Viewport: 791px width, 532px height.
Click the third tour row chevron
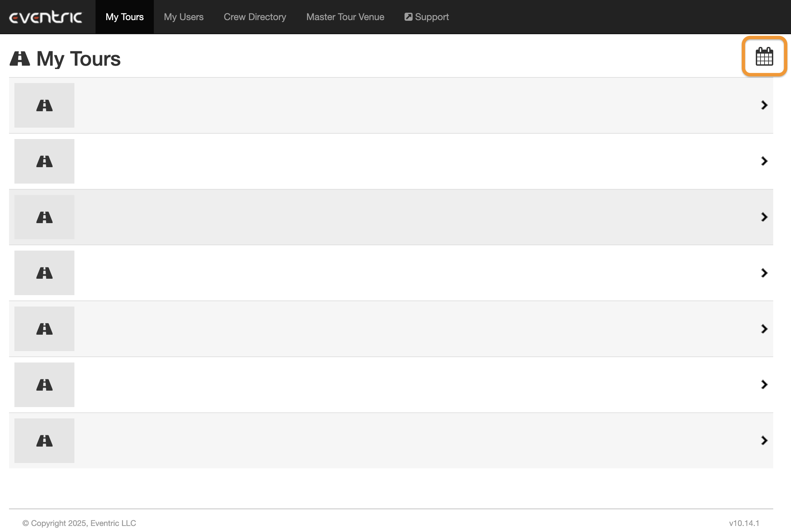[764, 217]
